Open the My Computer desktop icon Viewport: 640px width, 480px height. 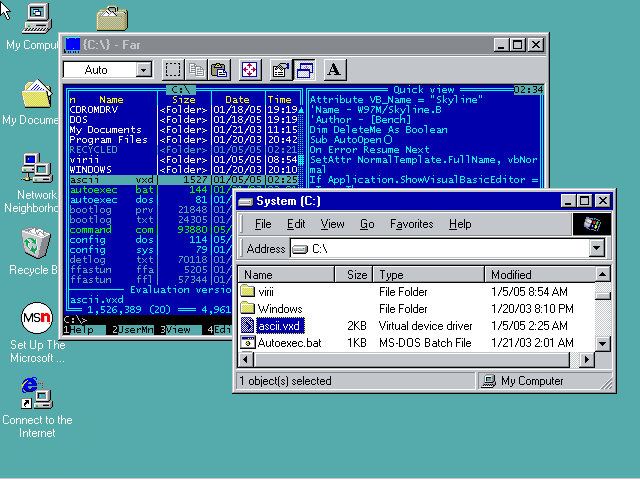36,18
